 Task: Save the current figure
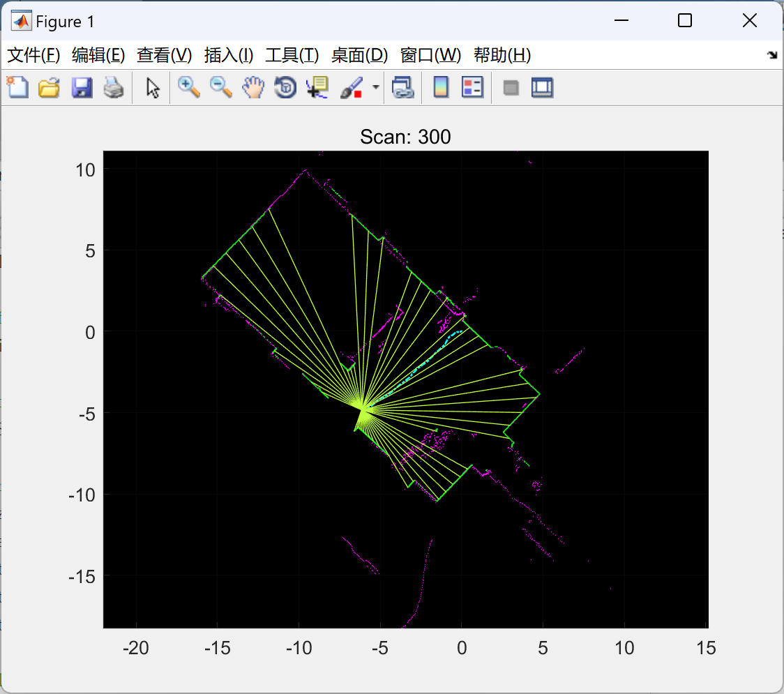[x=82, y=87]
